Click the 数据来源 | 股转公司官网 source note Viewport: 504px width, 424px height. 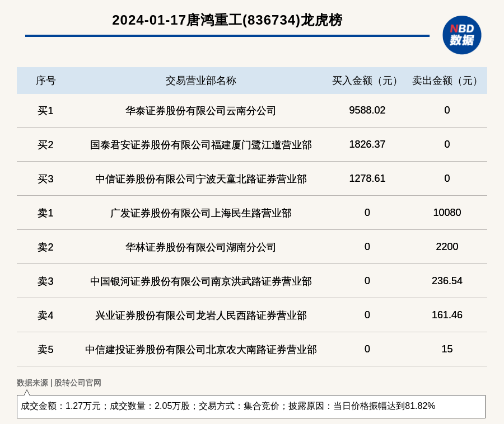pyautogui.click(x=59, y=383)
